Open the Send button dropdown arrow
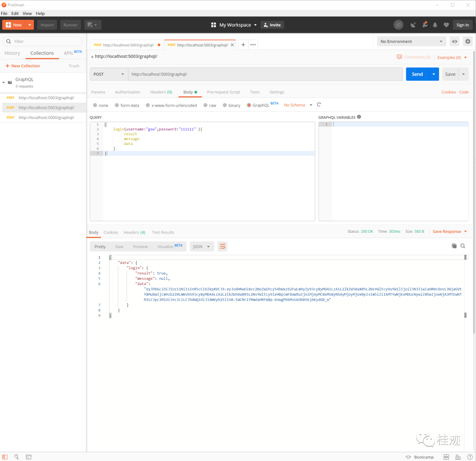 [434, 74]
